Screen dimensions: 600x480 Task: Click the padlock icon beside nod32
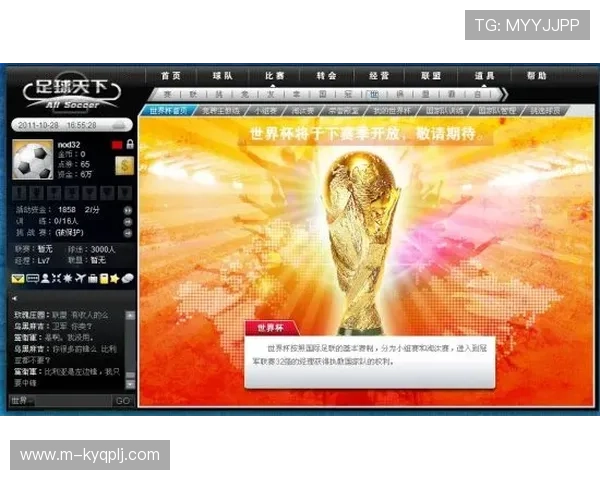130,144
